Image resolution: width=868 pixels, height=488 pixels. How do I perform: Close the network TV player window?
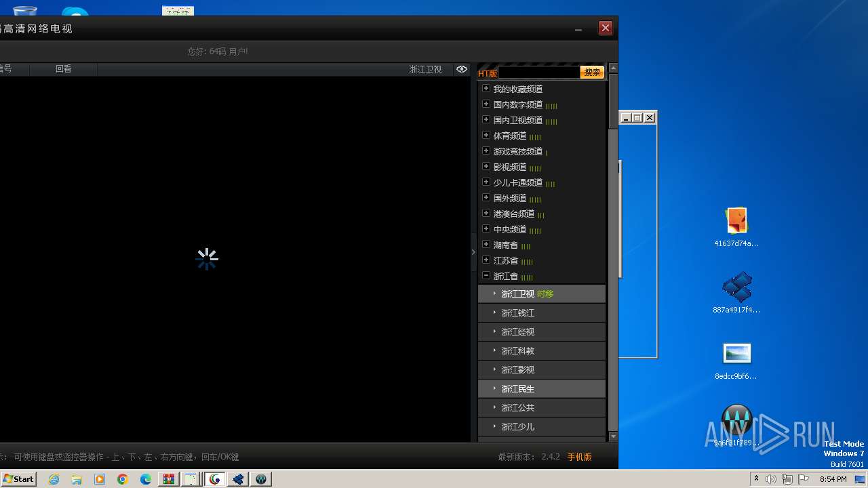606,28
